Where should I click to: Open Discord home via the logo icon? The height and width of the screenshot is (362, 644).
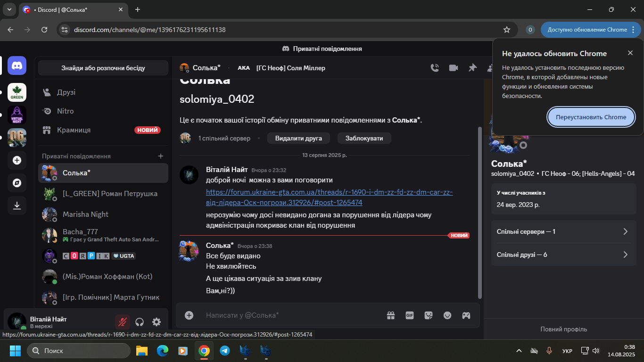coord(17,66)
